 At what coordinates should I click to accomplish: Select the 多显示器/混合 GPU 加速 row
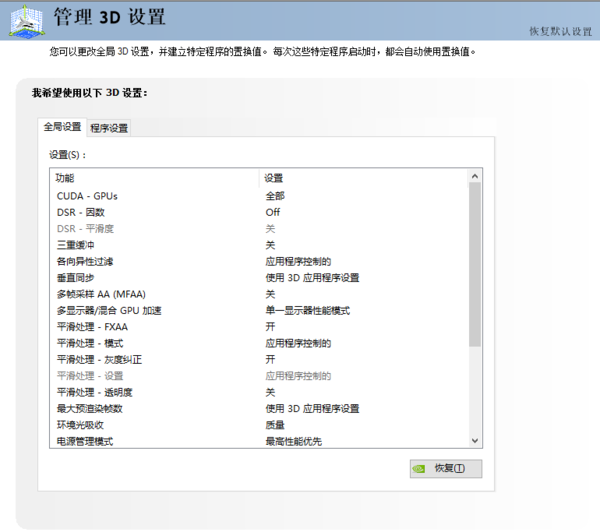259,310
